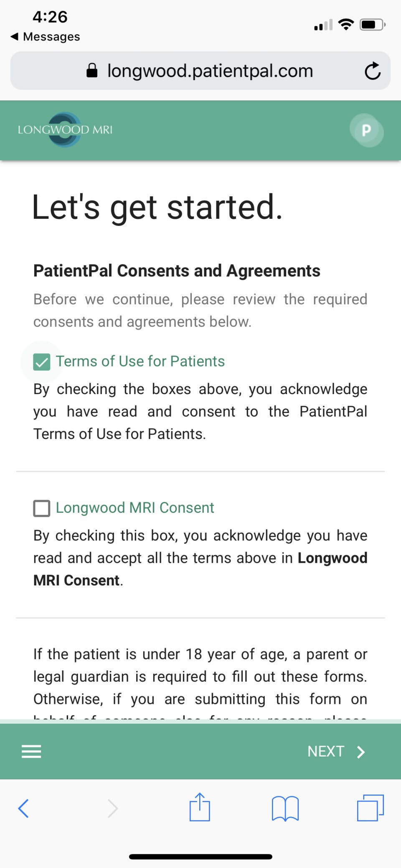Tap the Safari forward arrow
Viewport: 401px width, 868px height.
113,809
